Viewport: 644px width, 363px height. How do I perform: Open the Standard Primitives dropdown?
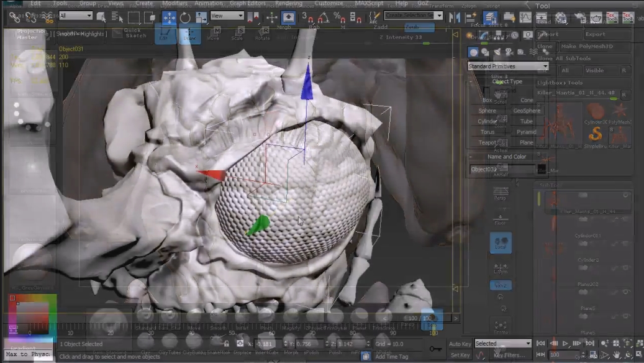pyautogui.click(x=508, y=66)
